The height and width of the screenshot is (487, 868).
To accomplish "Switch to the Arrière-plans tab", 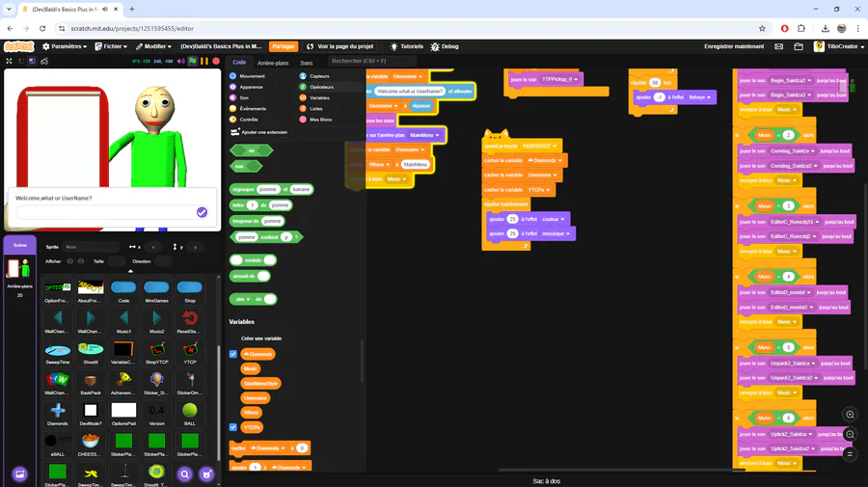I will 273,63.
